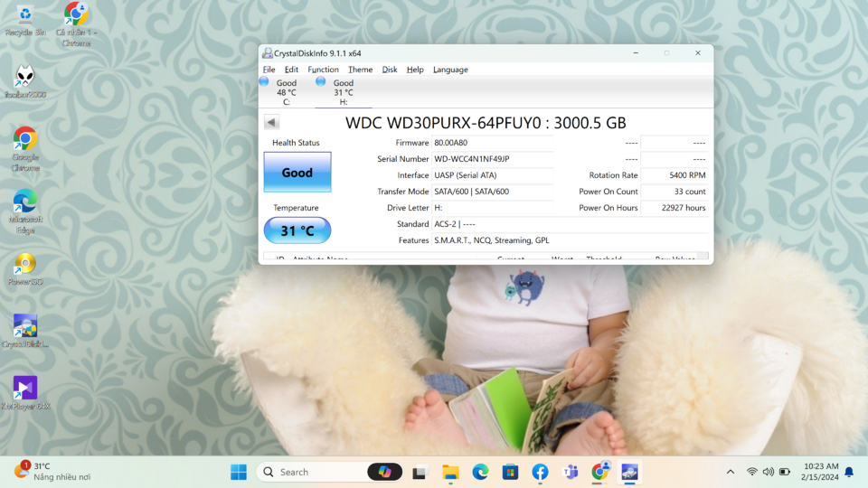
Task: Launch Microsoft Edge from the taskbar
Action: (480, 472)
